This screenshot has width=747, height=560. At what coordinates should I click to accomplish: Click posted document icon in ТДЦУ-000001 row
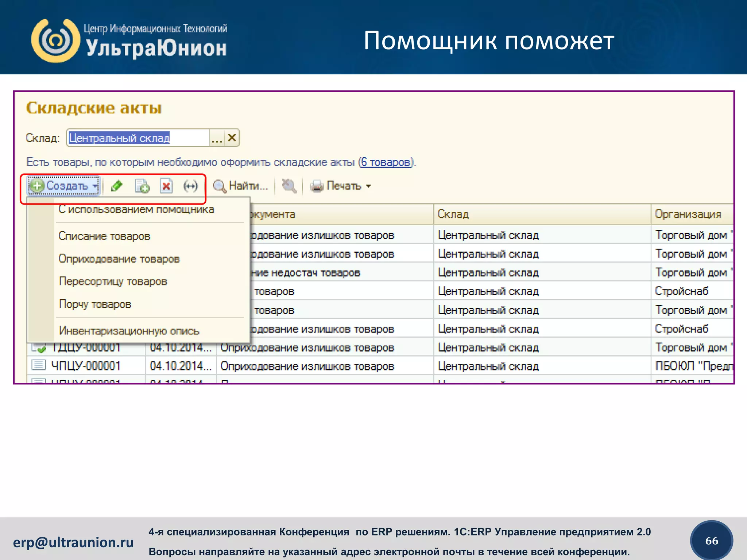pyautogui.click(x=39, y=348)
